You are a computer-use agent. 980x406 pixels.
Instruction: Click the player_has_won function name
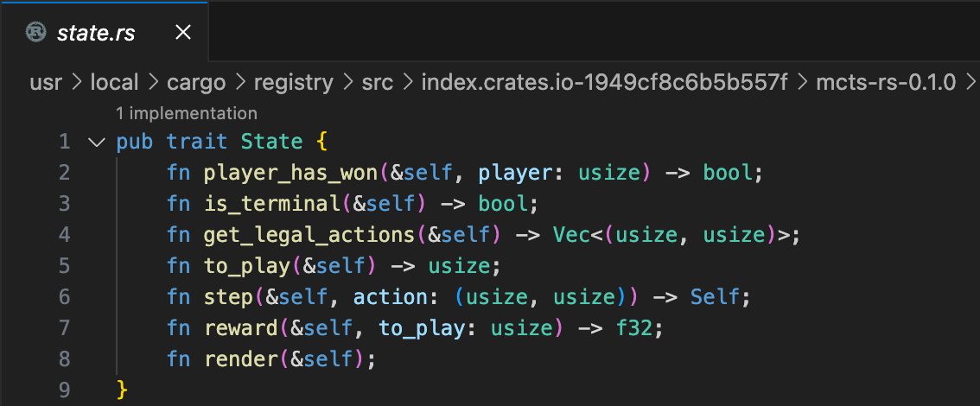291,173
